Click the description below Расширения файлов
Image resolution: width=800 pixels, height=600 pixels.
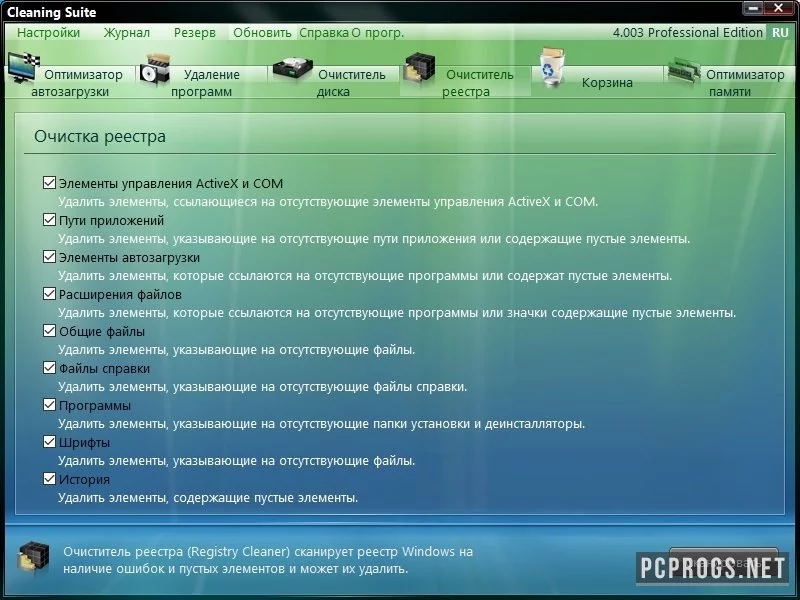click(397, 313)
